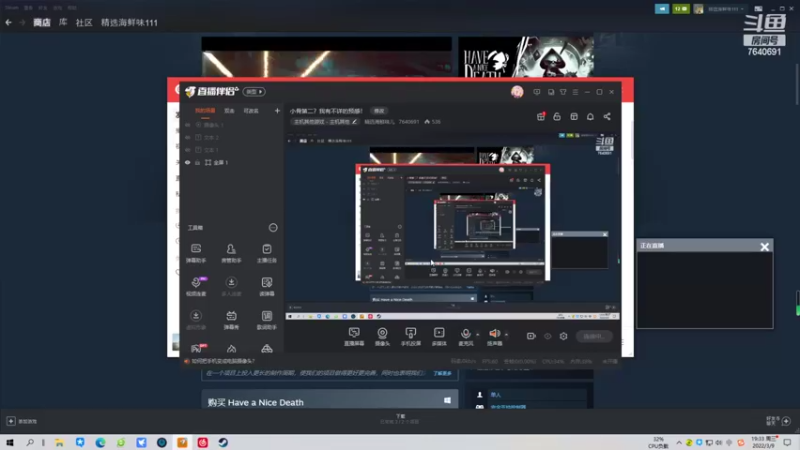Image resolution: width=800 pixels, height=450 pixels.
Task: Toggle visibility of 文本 2 source
Action: 187,138
